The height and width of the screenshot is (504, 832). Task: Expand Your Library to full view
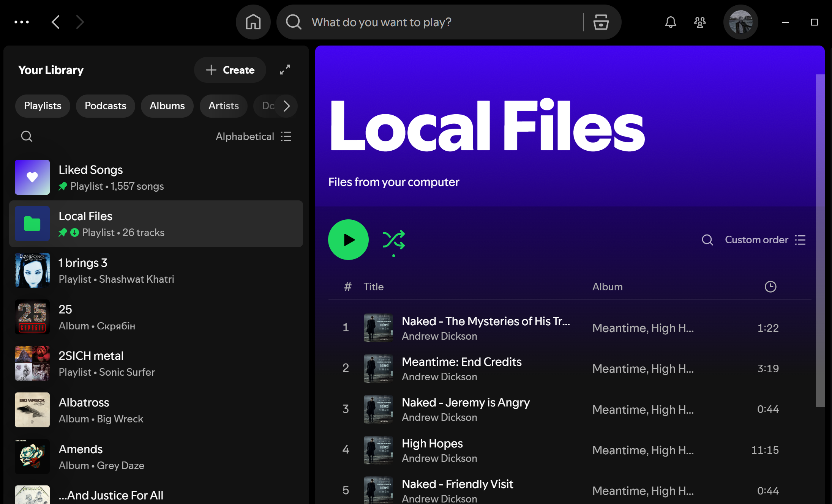click(x=285, y=70)
